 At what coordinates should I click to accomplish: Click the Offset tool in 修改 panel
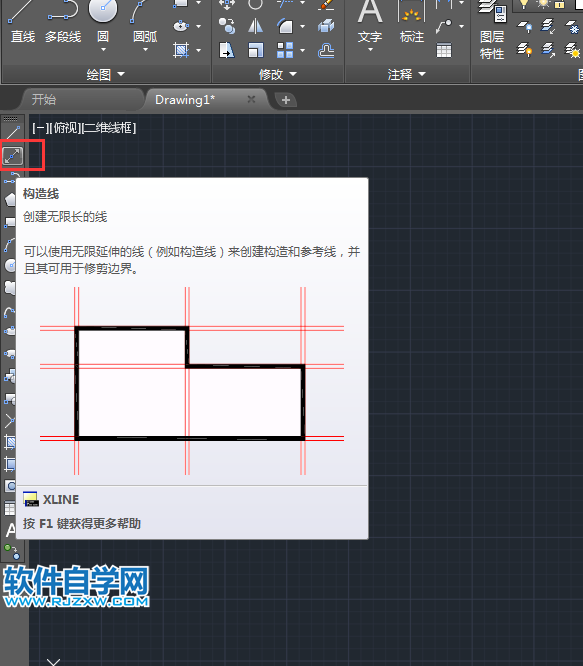[x=326, y=50]
